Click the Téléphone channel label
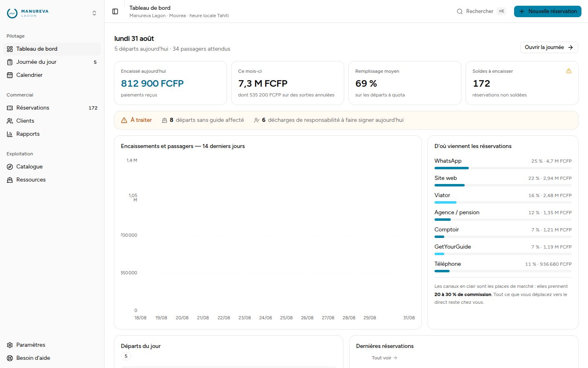588x368 pixels. (448, 264)
